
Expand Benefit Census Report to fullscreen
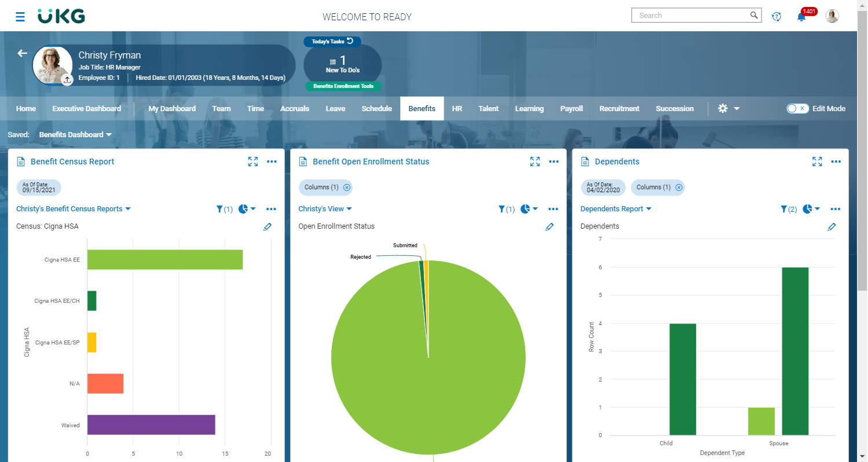(x=253, y=162)
